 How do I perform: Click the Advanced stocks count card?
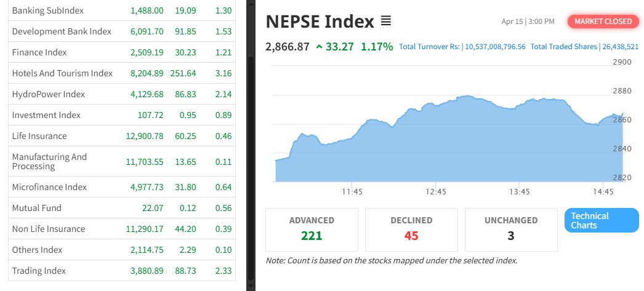coord(312,229)
